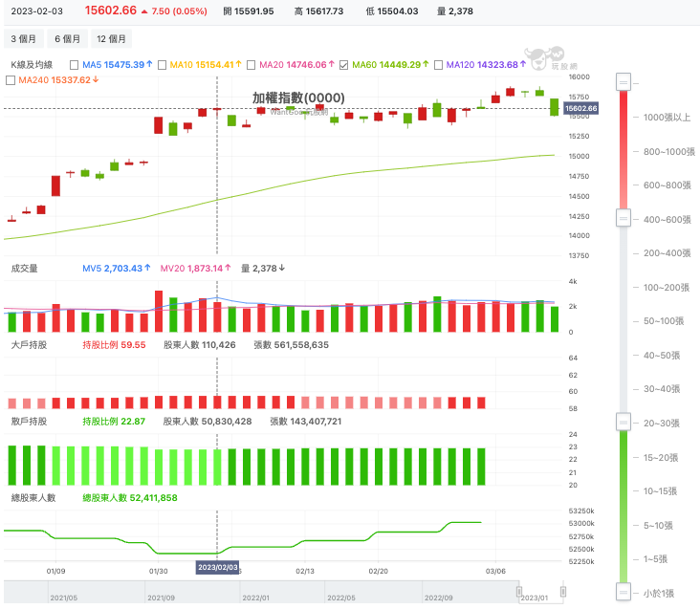Viewport: 700px width, 609px height.
Task: Click the 2023/02/03 date marker on the axis
Action: (x=217, y=567)
